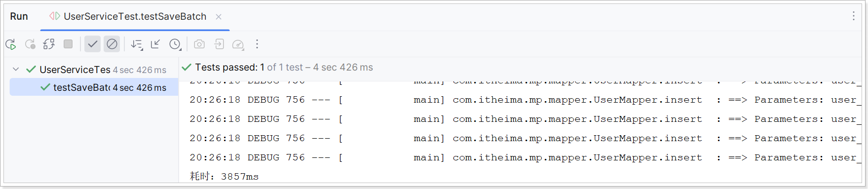This screenshot has height=189, width=868.
Task: Rerun the UserServiceTest test
Action: [x=11, y=44]
